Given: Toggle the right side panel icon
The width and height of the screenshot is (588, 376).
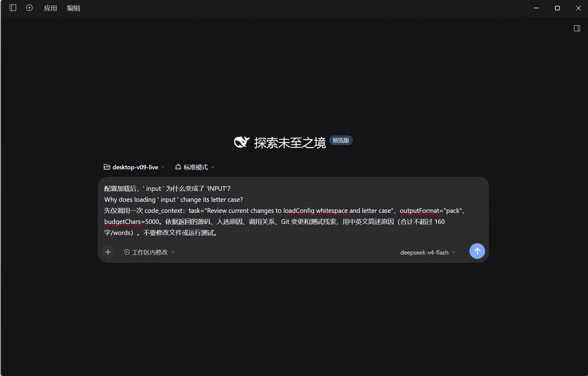Looking at the screenshot, I should (577, 28).
